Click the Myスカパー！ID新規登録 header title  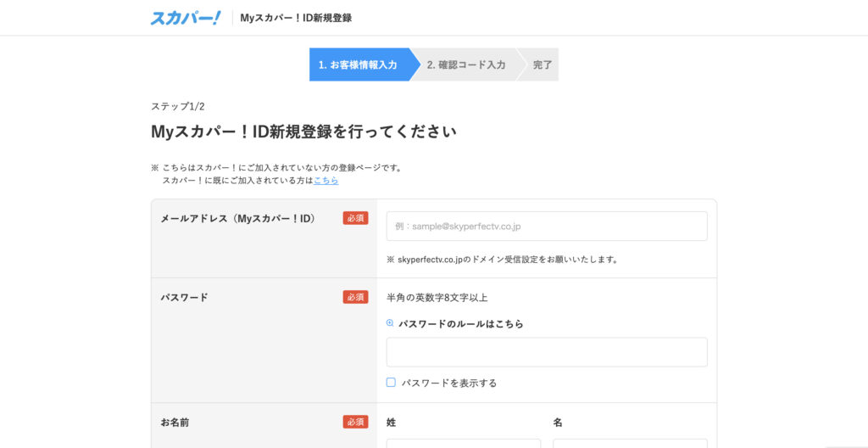(296, 18)
